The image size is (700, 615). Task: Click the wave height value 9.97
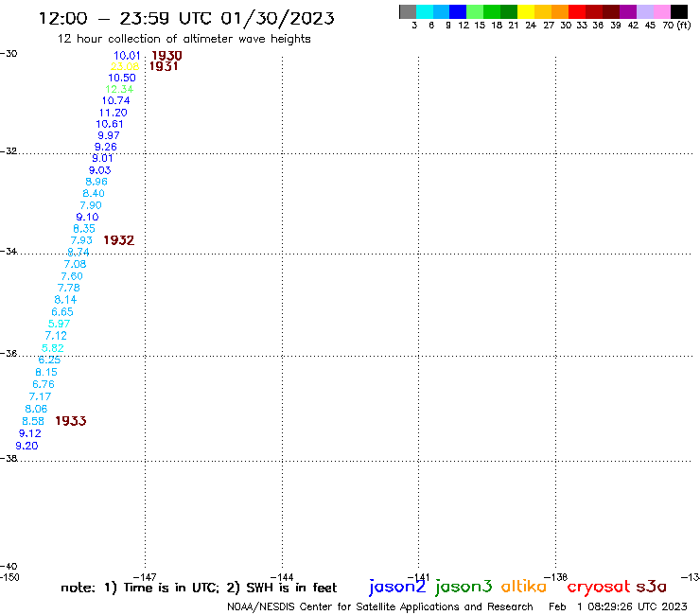pos(109,135)
